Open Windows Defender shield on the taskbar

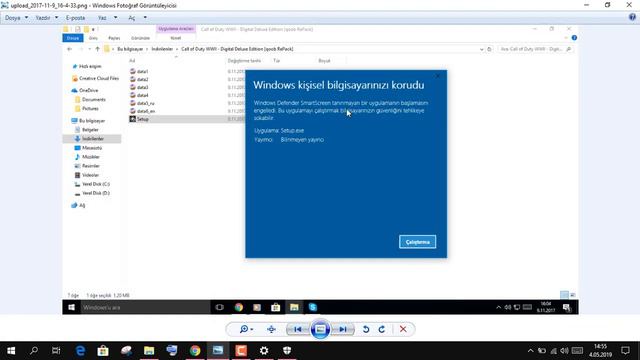[287, 351]
